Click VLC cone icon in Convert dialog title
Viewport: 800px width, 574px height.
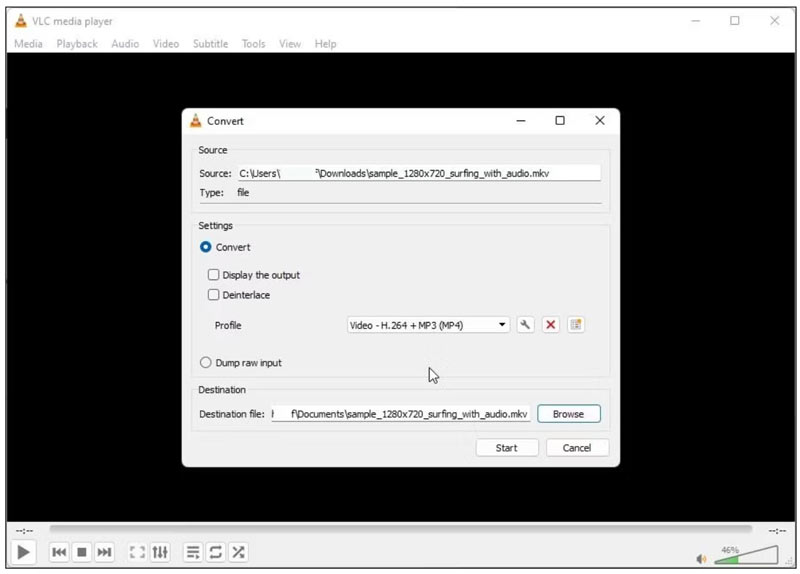196,121
